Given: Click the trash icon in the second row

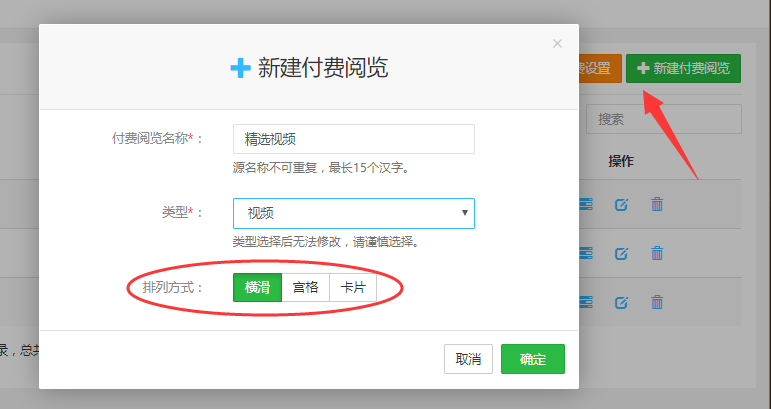Looking at the screenshot, I should 657,253.
